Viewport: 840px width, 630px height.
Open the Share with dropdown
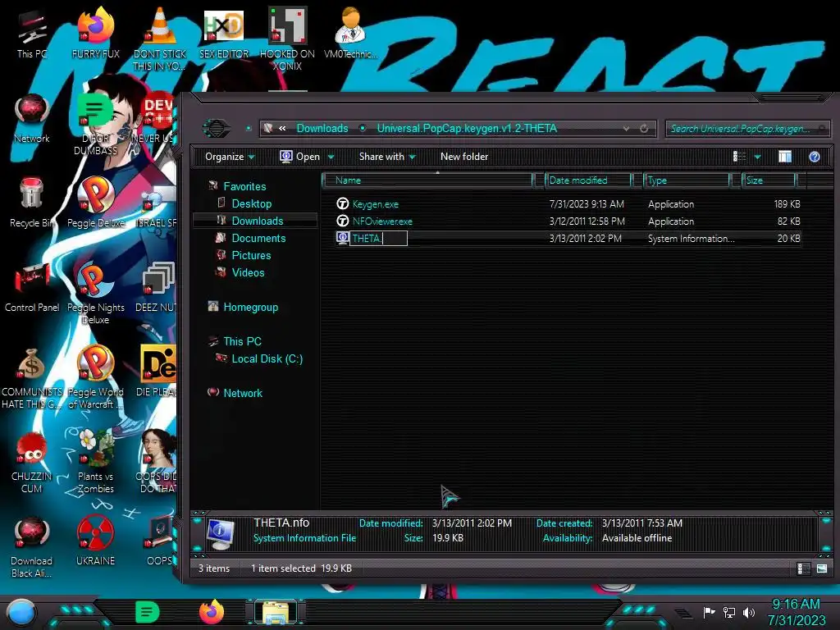[387, 157]
